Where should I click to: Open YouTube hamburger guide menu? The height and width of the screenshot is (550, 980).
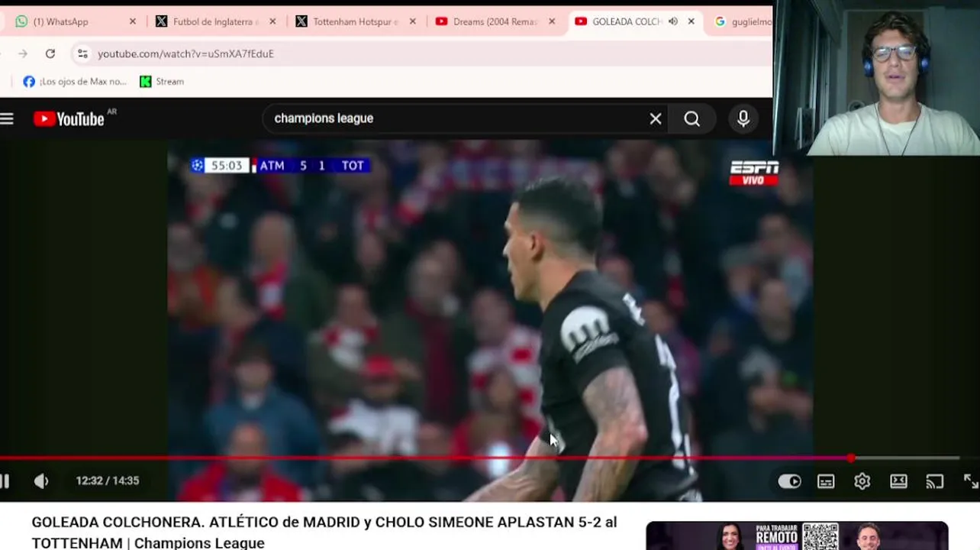coord(7,118)
